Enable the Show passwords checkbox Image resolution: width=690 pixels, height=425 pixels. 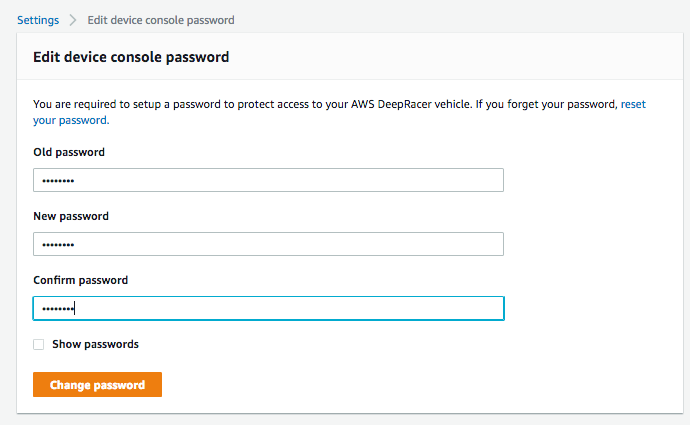39,344
